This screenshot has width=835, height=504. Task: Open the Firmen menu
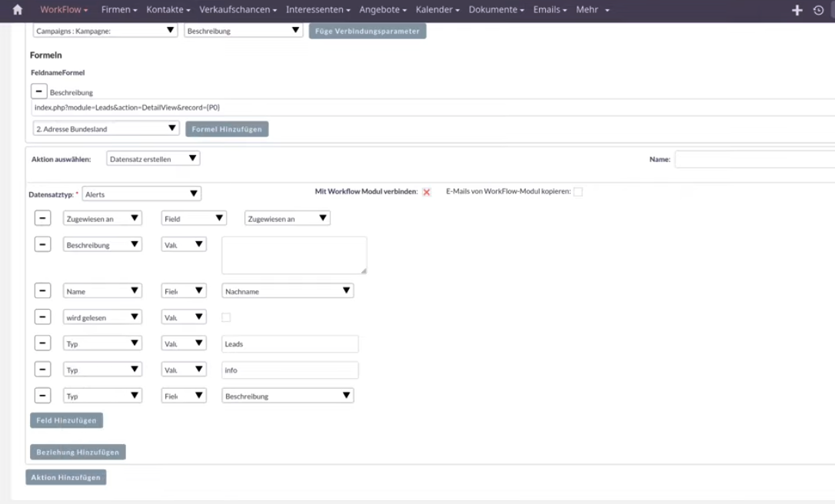(x=119, y=10)
